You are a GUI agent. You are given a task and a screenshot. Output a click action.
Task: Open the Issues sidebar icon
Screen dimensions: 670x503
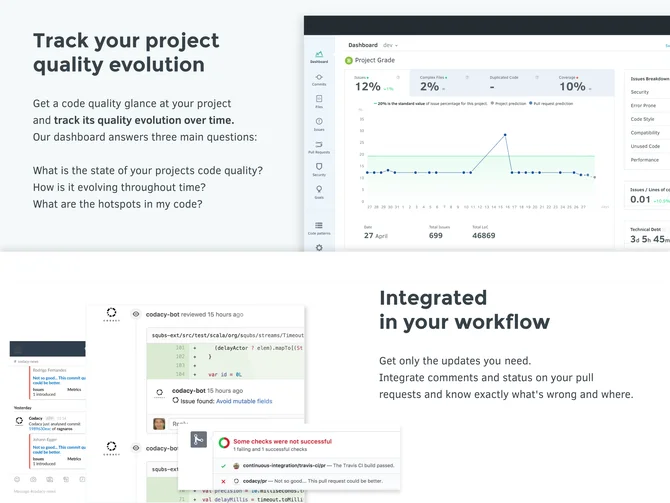(319, 121)
